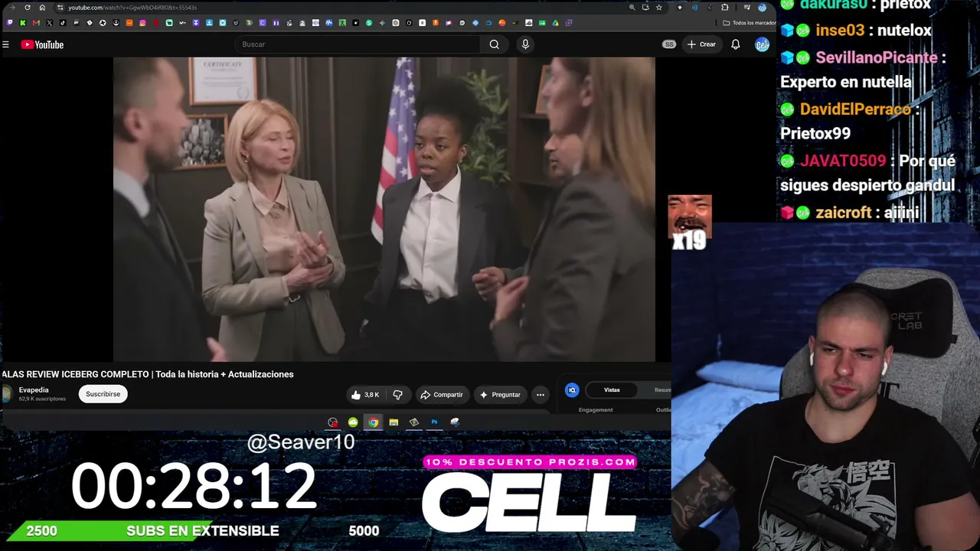Open the zoom magnifier in address bar
Screen dimensions: 980x551
632,8
